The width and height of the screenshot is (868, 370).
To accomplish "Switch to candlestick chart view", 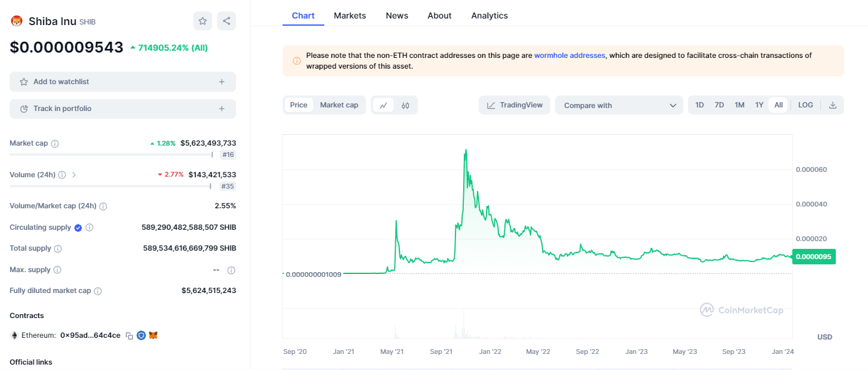I will tap(405, 105).
